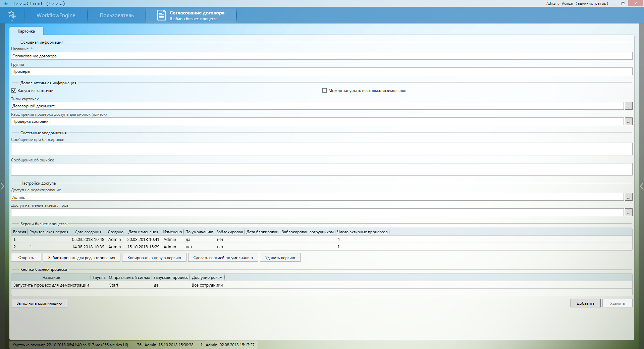Click the Название input field
The width and height of the screenshot is (644, 349).
(x=321, y=56)
